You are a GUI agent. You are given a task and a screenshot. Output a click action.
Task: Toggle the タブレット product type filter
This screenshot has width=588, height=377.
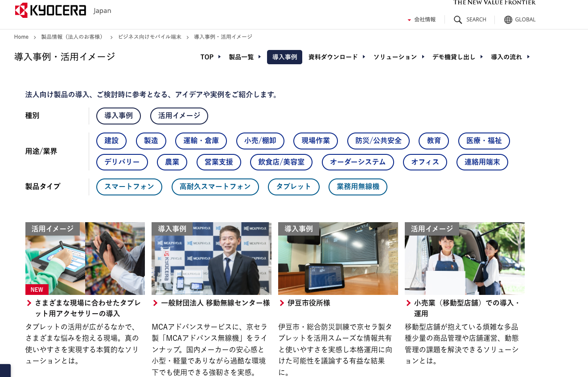point(293,186)
